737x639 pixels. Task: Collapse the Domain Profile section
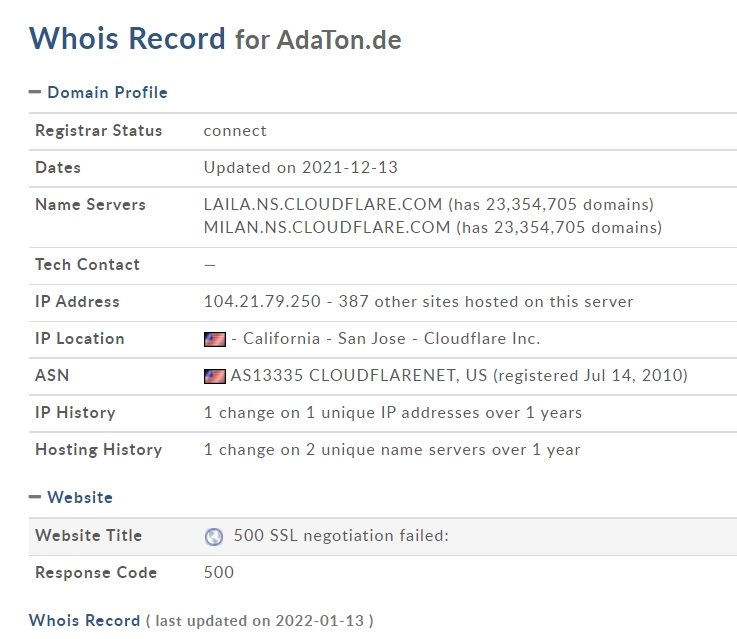click(x=98, y=92)
